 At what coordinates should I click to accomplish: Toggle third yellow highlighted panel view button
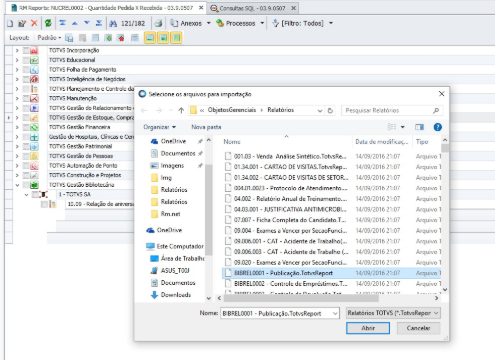pyautogui.click(x=176, y=38)
